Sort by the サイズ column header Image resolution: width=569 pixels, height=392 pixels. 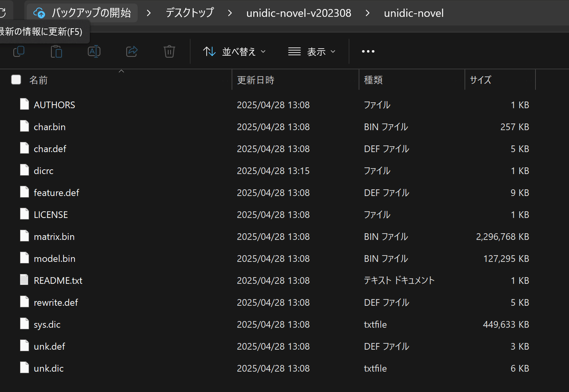480,80
